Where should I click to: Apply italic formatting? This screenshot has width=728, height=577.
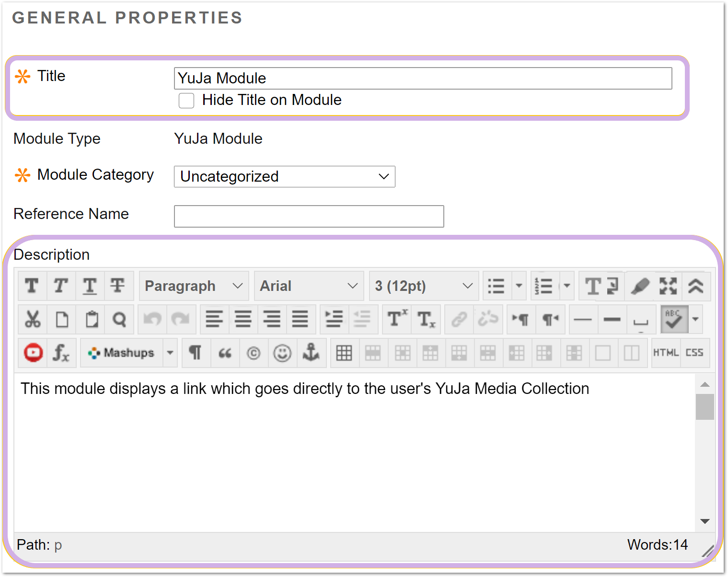click(60, 286)
